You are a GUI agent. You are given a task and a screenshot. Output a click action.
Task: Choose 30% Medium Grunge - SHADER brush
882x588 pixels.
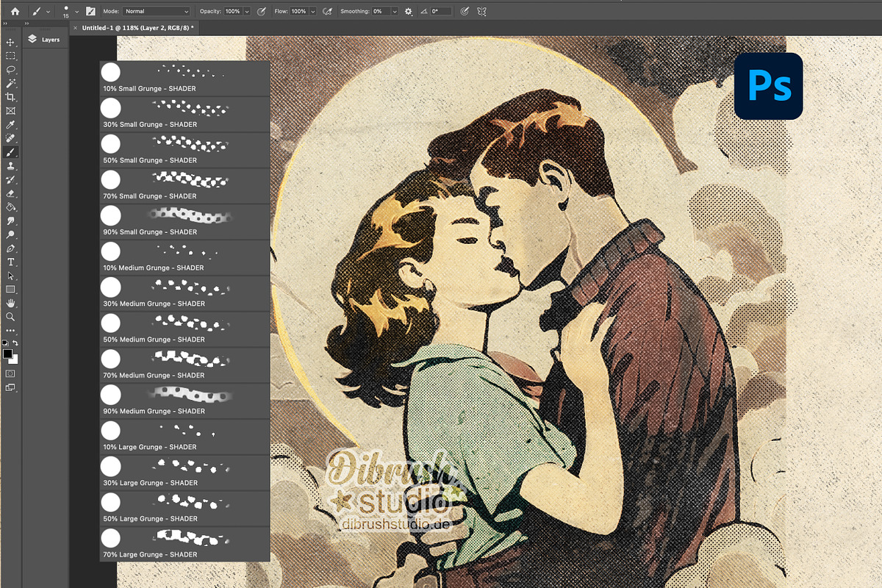point(184,293)
